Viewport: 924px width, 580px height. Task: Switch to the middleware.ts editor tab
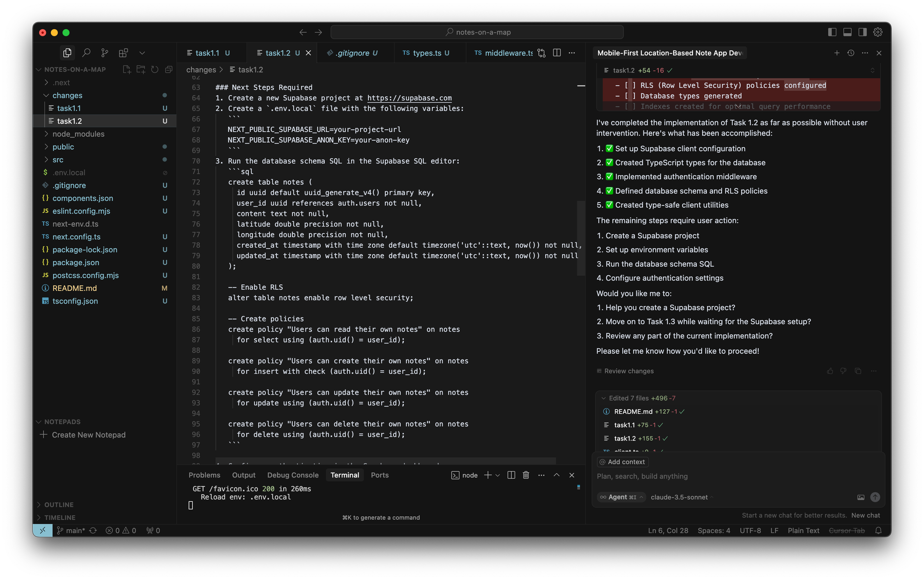504,53
